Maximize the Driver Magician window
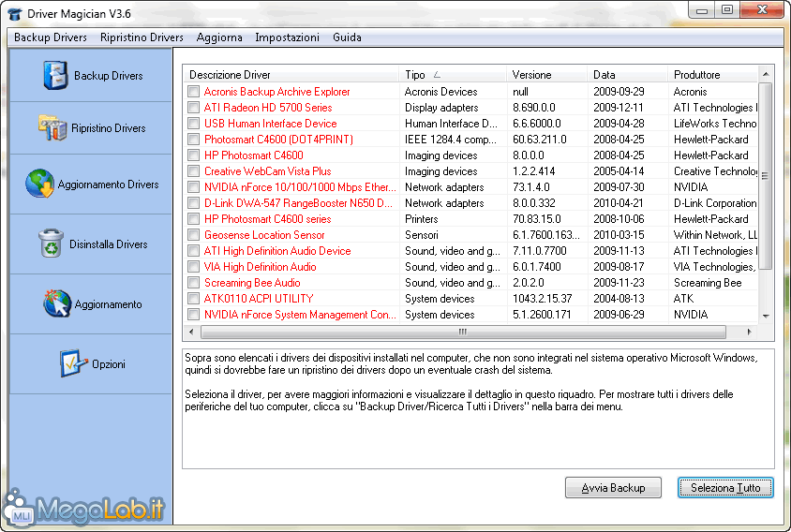 727,9
